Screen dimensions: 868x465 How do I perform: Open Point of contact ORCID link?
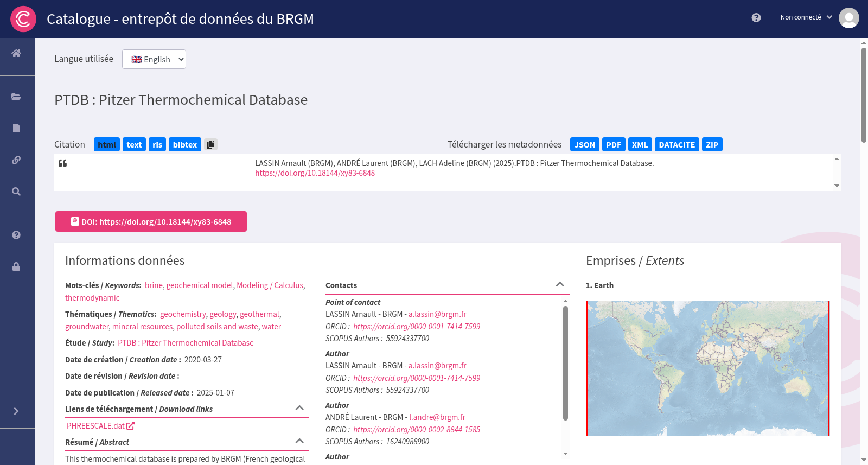[x=417, y=327]
